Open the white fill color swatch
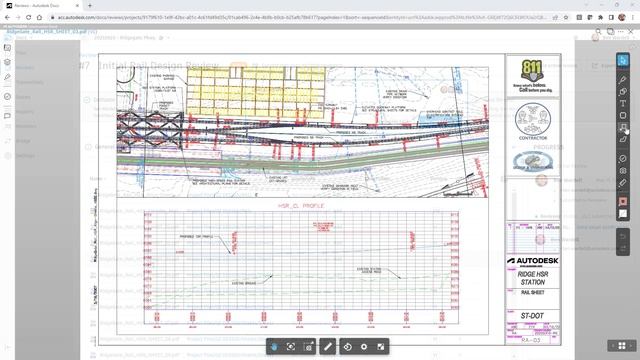640x360 pixels. coord(622,213)
